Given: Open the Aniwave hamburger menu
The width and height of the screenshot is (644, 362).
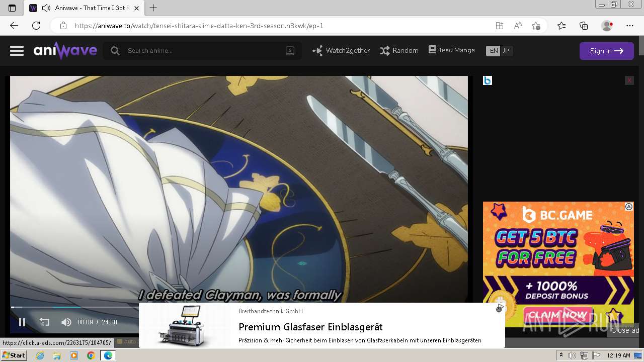Looking at the screenshot, I should (x=17, y=51).
